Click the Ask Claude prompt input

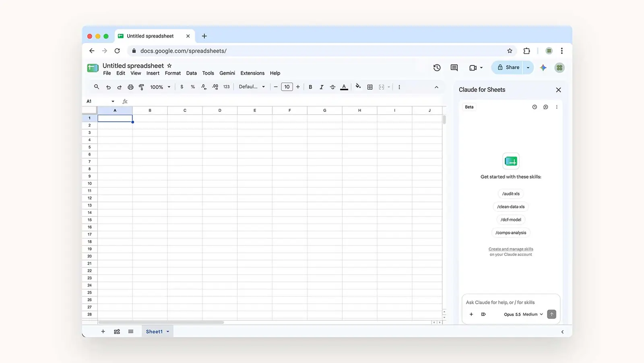511,302
